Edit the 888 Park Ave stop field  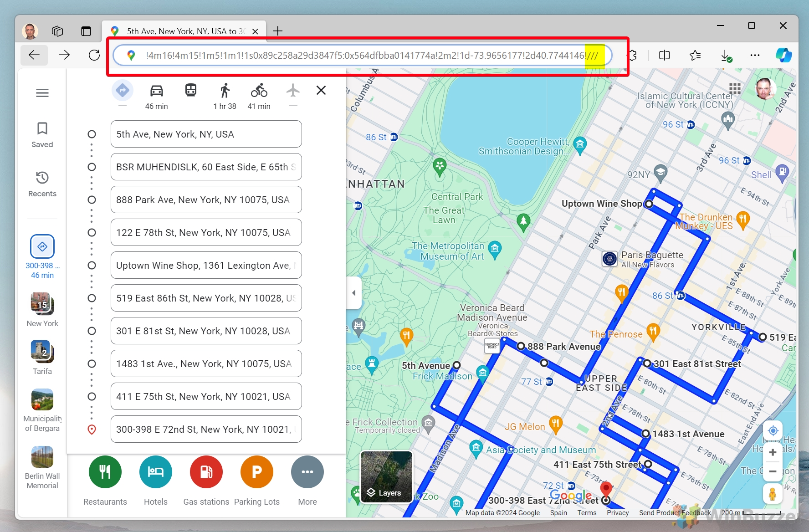(206, 200)
